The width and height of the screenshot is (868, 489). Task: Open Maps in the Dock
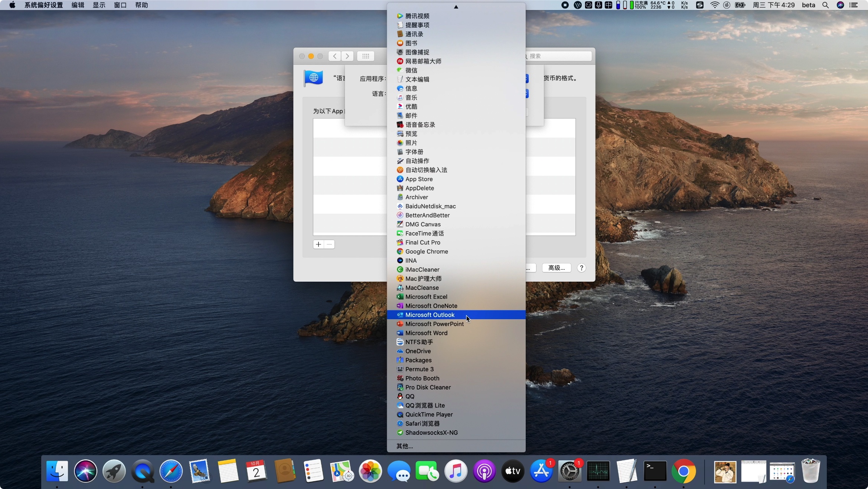click(342, 471)
